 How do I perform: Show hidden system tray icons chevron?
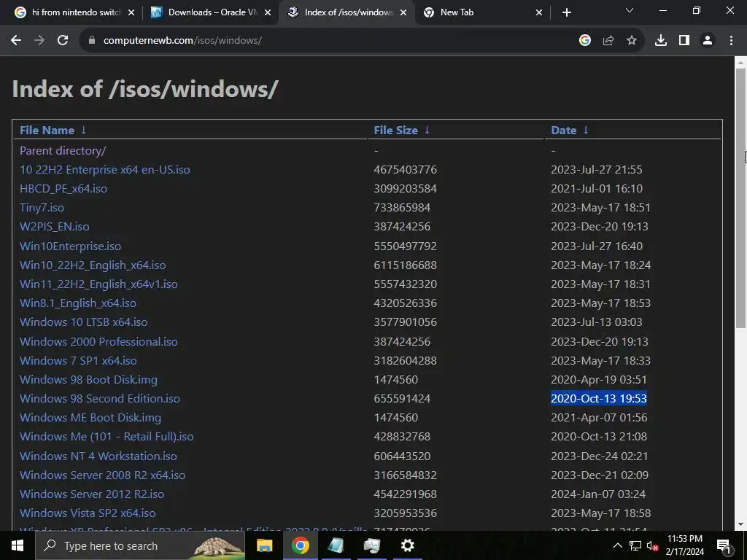tap(617, 545)
